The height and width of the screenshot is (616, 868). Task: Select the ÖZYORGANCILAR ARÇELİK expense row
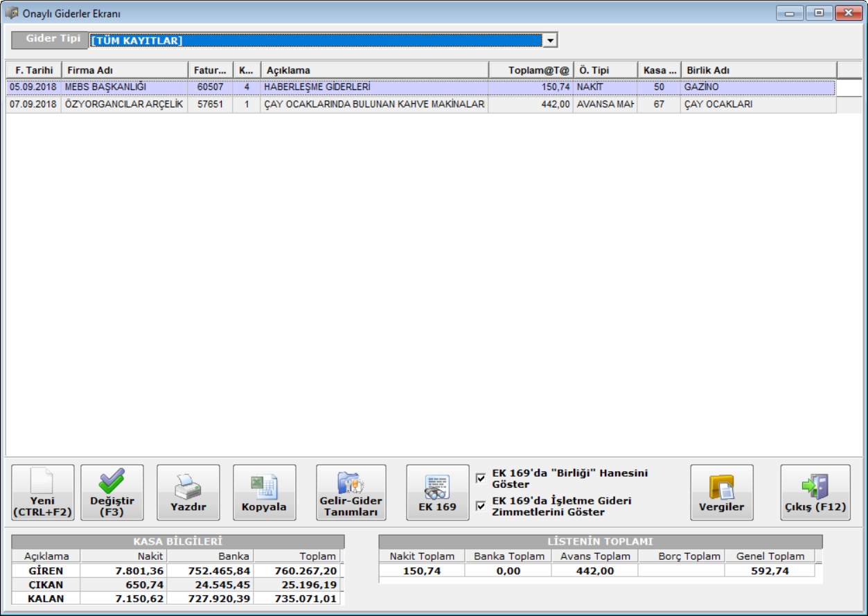(123, 105)
